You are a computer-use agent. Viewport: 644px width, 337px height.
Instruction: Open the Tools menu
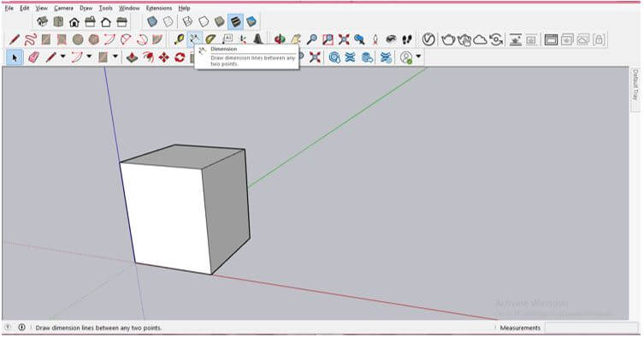pyautogui.click(x=105, y=8)
